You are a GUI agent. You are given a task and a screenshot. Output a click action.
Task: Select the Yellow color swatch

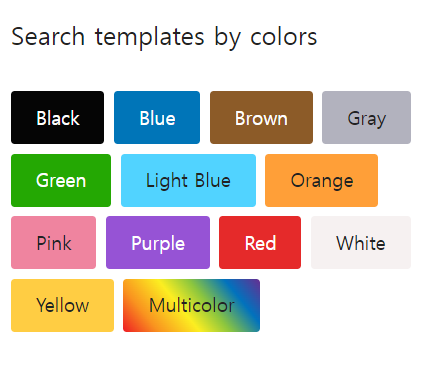[62, 305]
